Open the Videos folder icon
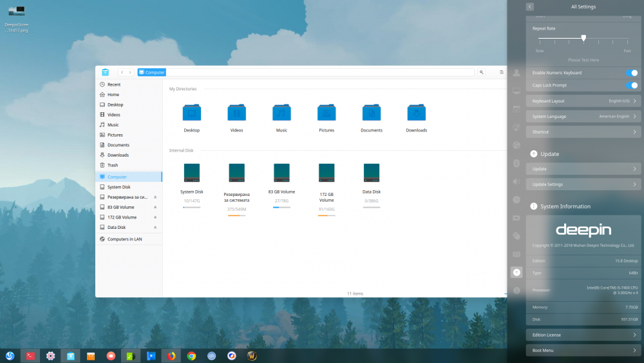The width and height of the screenshot is (644, 363). [x=236, y=113]
